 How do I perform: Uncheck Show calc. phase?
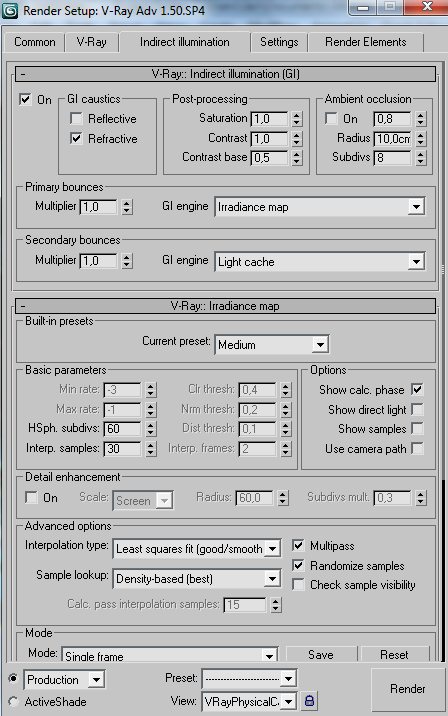[417, 390]
